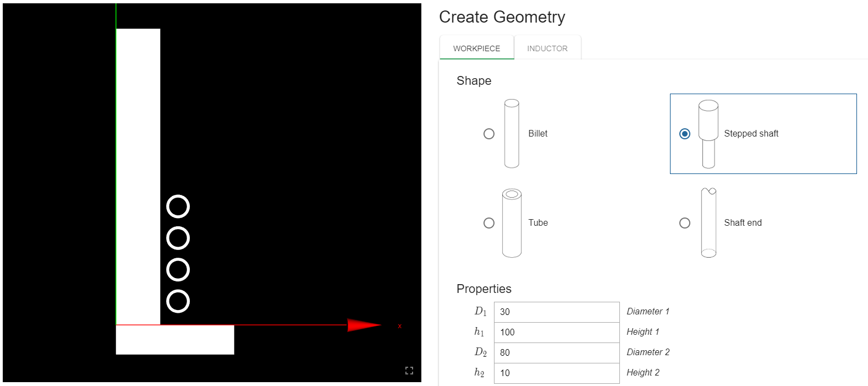868x386 pixels.
Task: Click the Tube hollow cylinder icon
Action: click(x=512, y=223)
